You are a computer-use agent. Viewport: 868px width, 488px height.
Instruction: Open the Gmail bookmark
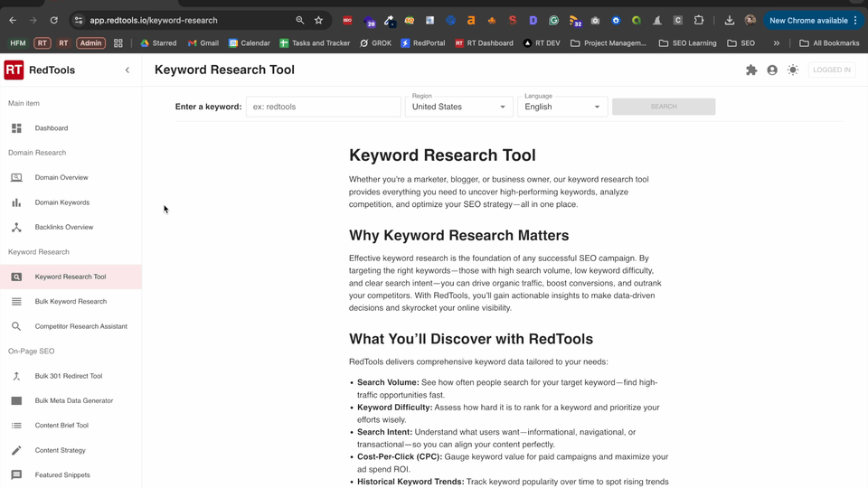coord(203,43)
